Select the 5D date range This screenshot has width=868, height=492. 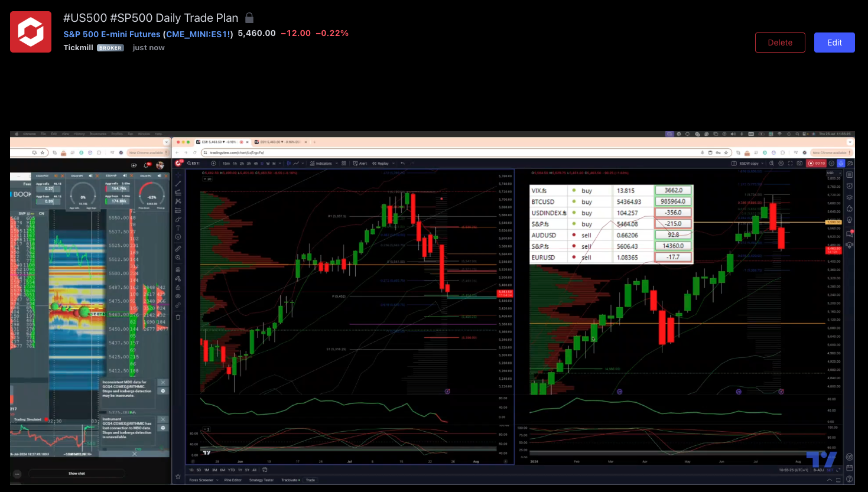pyautogui.click(x=199, y=470)
